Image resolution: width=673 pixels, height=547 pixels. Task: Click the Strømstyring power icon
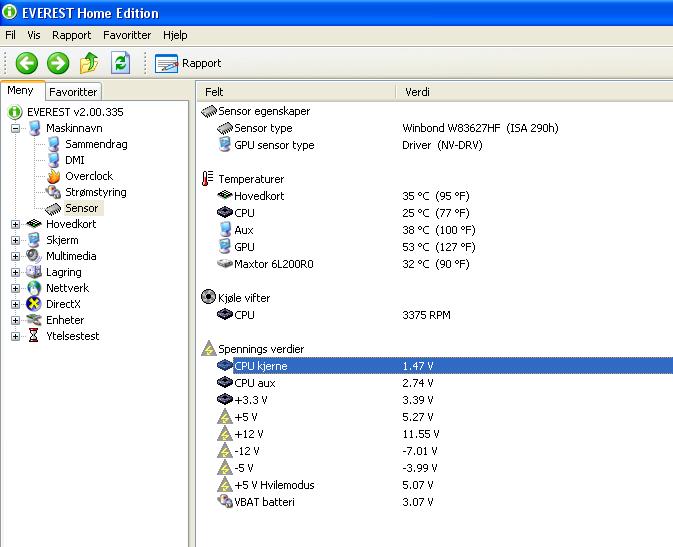[54, 192]
